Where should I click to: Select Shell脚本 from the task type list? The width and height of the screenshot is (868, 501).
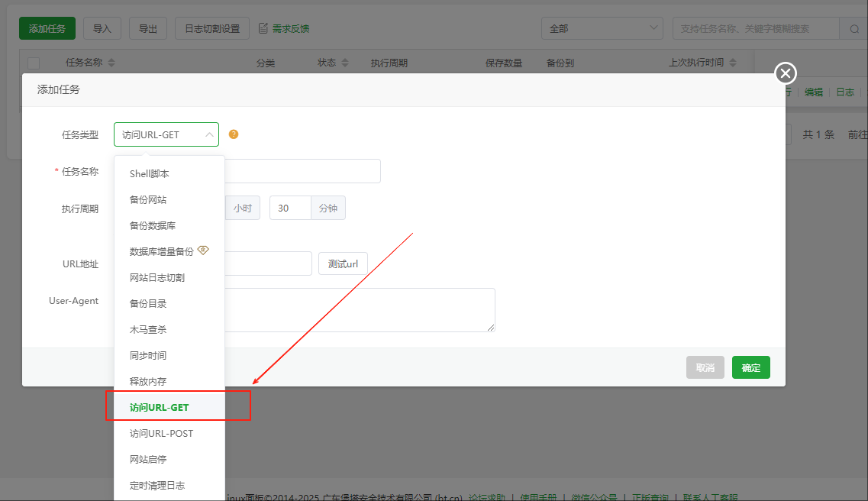[149, 173]
